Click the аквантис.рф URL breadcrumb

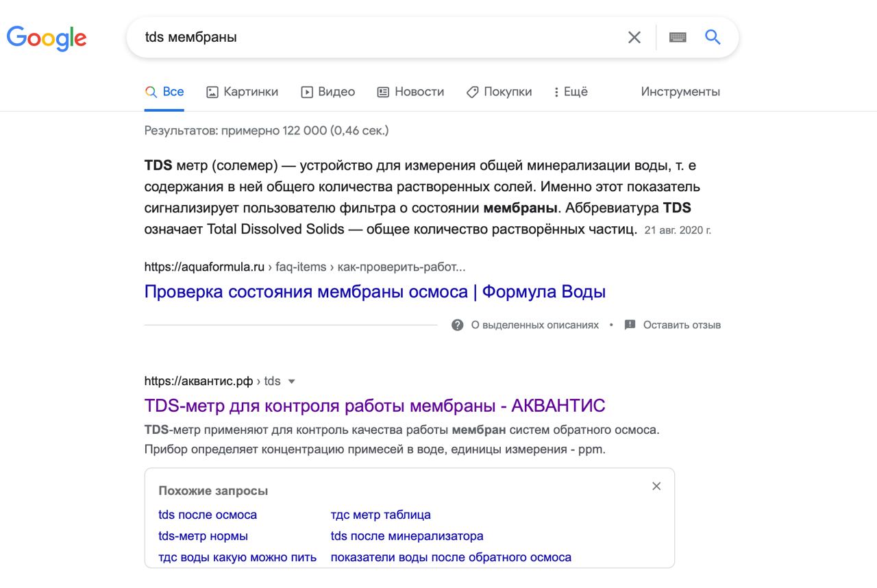pos(212,381)
